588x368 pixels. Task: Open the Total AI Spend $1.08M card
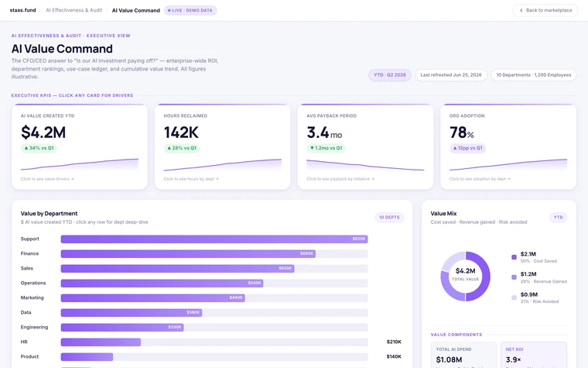tap(464, 355)
